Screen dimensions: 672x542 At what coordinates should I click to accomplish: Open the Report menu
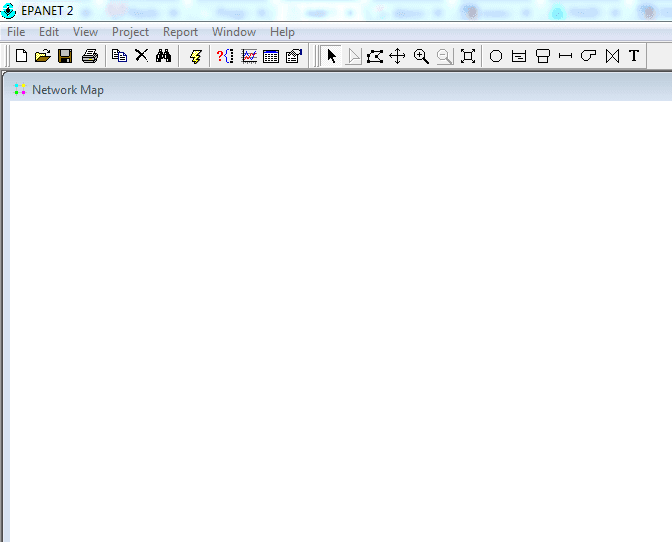(180, 32)
